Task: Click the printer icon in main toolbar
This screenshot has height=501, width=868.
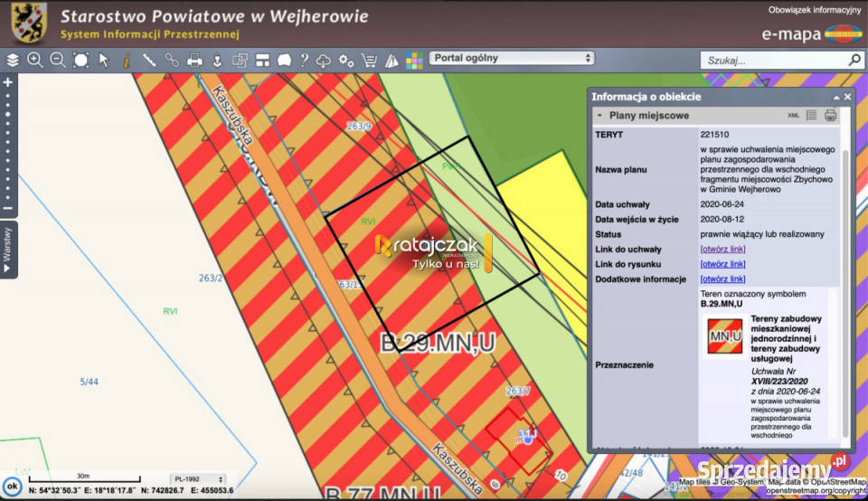Action: click(x=194, y=60)
